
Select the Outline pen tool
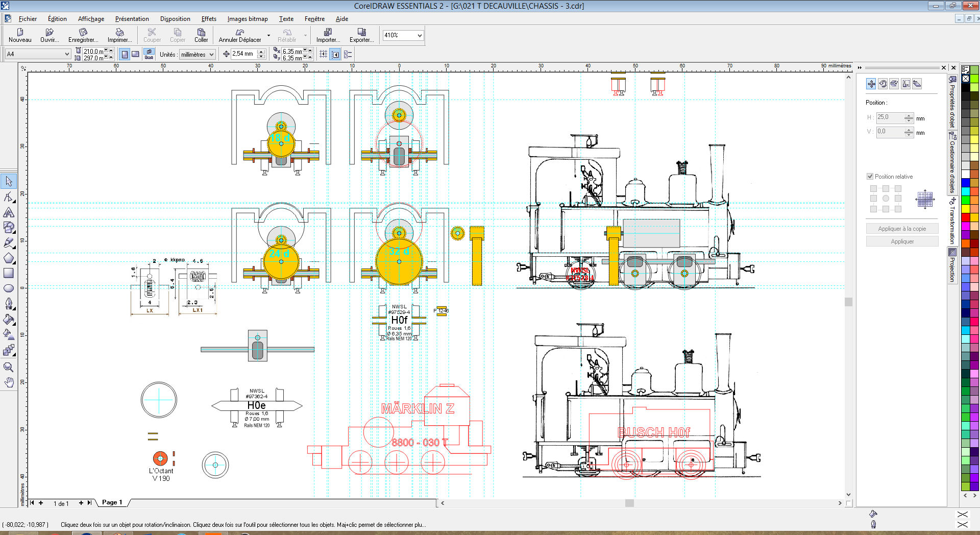click(9, 304)
